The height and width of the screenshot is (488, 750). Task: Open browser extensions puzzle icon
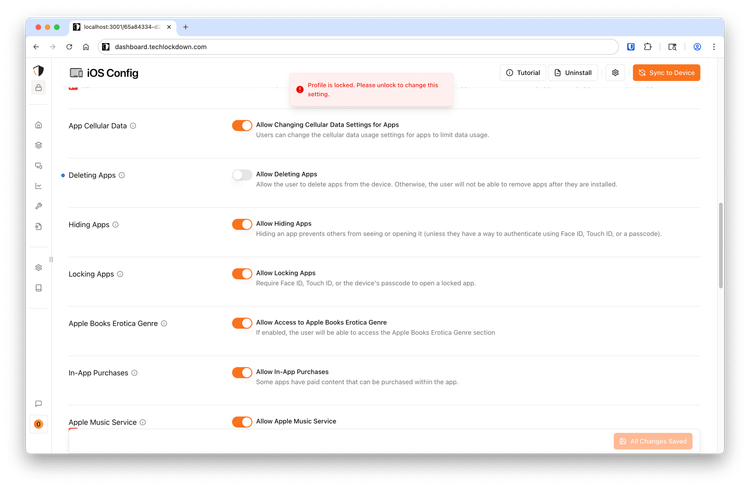(648, 47)
